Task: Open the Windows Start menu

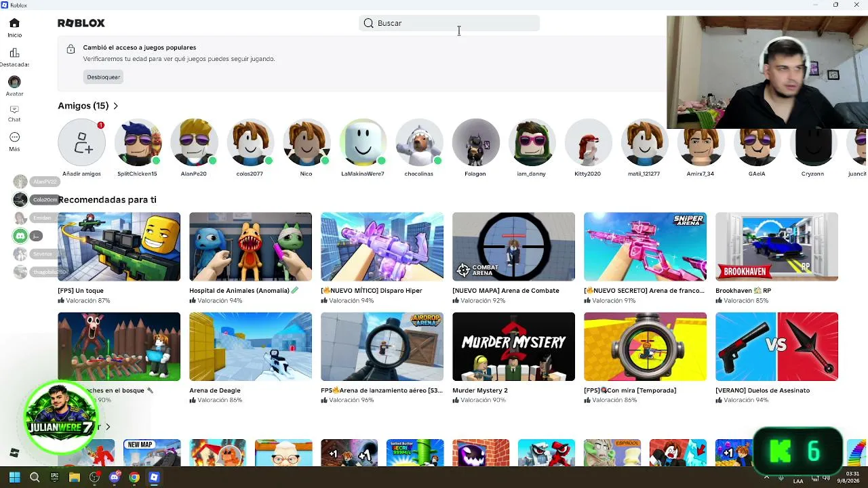Action: click(x=15, y=477)
